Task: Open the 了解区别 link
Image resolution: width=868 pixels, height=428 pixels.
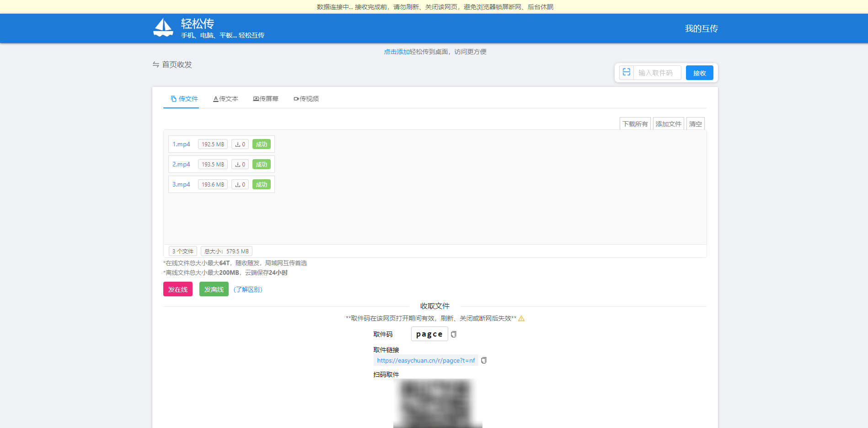Action: click(248, 289)
